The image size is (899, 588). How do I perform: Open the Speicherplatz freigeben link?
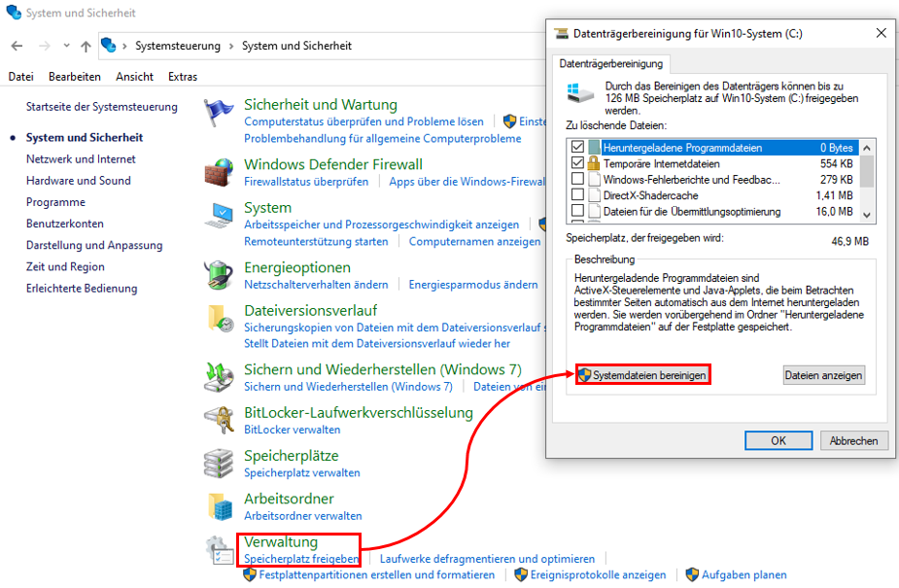pyautogui.click(x=301, y=559)
